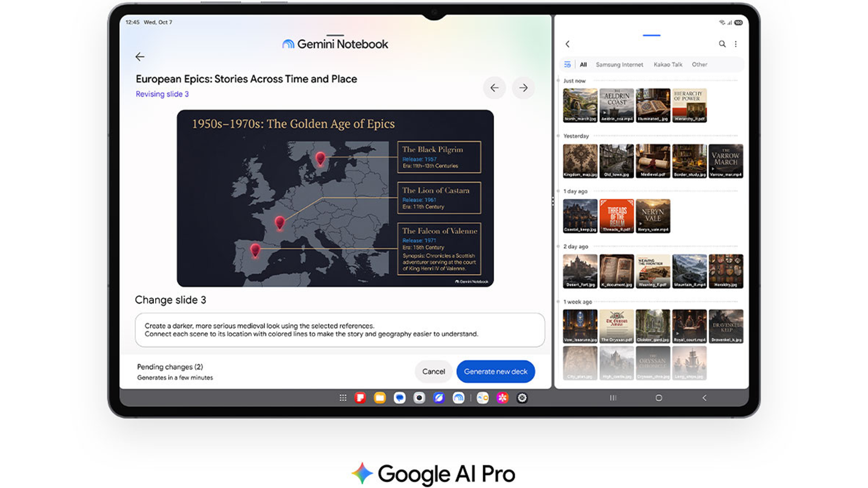Launch the pink flower gallery app
Image resolution: width=868 pixels, height=488 pixels.
tap(502, 398)
